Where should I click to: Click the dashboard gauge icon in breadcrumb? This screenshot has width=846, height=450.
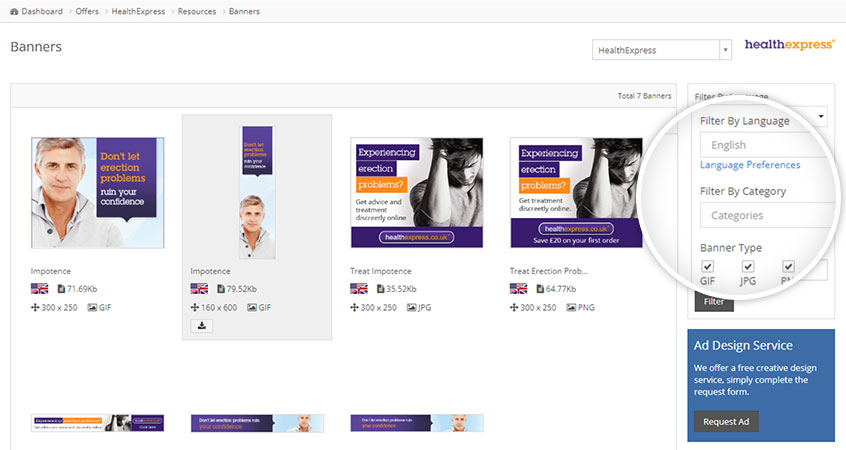point(14,11)
